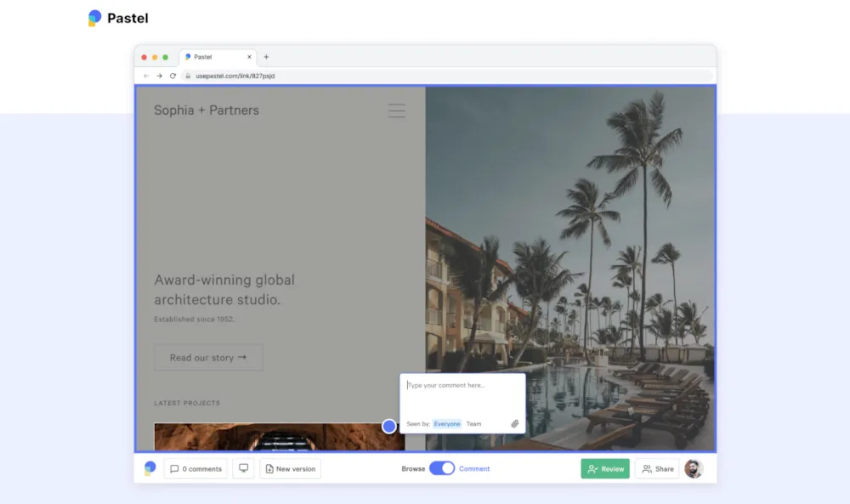
Task: Open the desktop device view icon
Action: pyautogui.click(x=243, y=468)
